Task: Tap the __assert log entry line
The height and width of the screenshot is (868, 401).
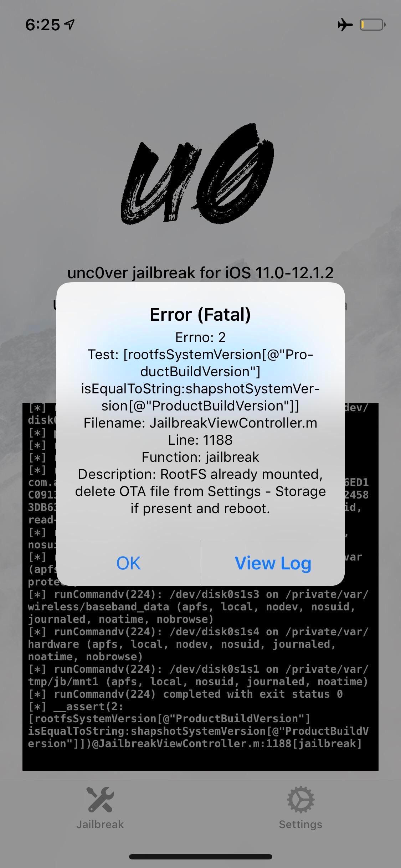Action: click(198, 725)
